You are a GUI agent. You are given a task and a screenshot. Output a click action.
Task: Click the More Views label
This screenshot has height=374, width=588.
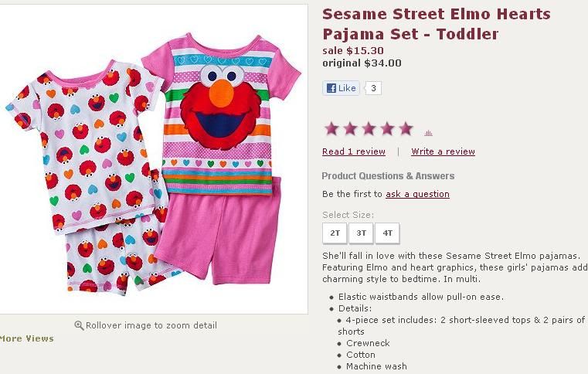(x=27, y=338)
